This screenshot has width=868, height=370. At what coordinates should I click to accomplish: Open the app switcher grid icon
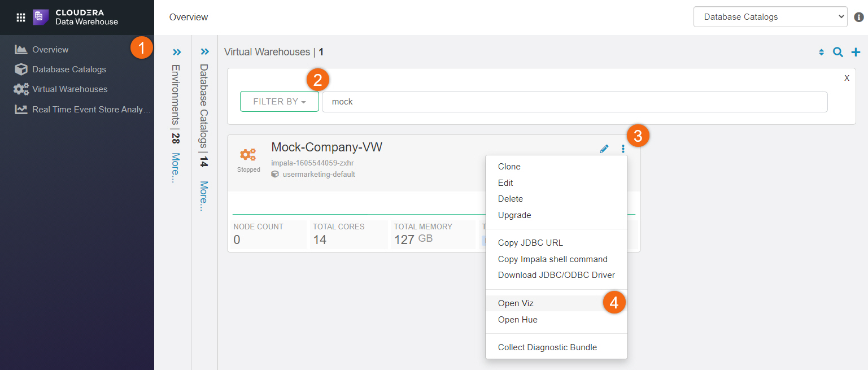21,18
